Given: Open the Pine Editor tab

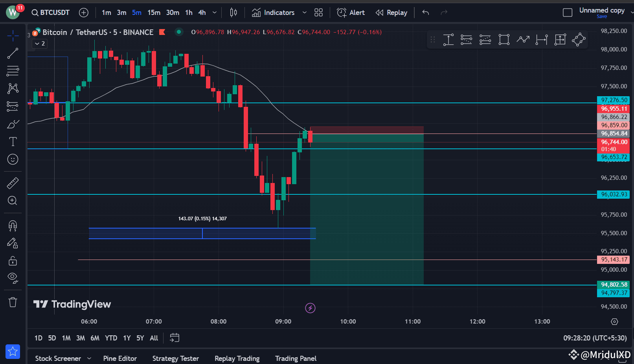Looking at the screenshot, I should [120, 359].
